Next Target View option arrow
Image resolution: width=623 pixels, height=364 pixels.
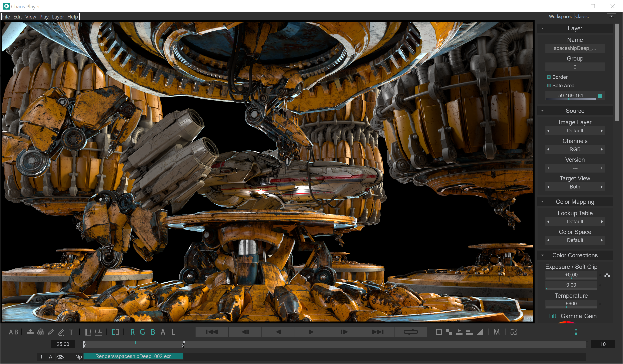602,187
